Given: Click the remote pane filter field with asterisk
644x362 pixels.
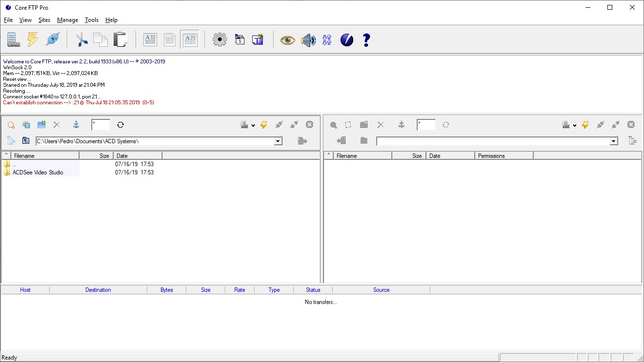Looking at the screenshot, I should coord(426,125).
